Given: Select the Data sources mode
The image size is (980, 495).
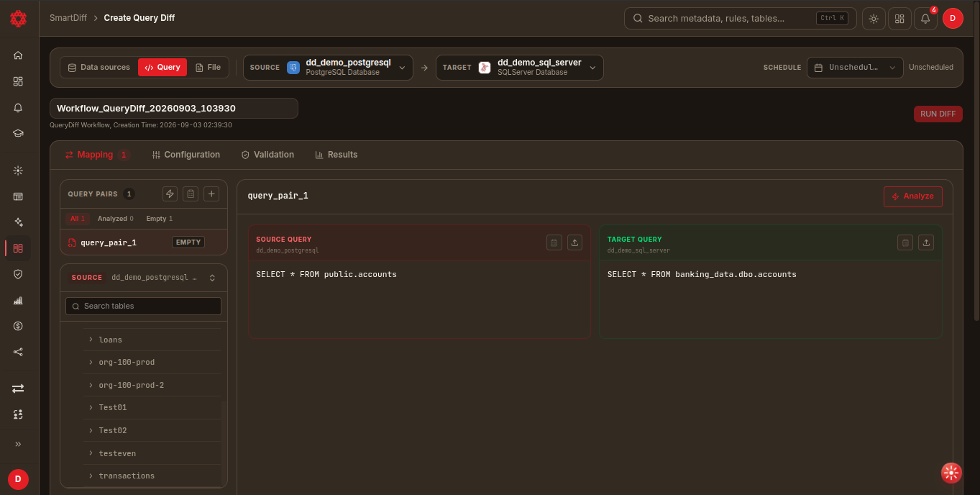Looking at the screenshot, I should (99, 67).
